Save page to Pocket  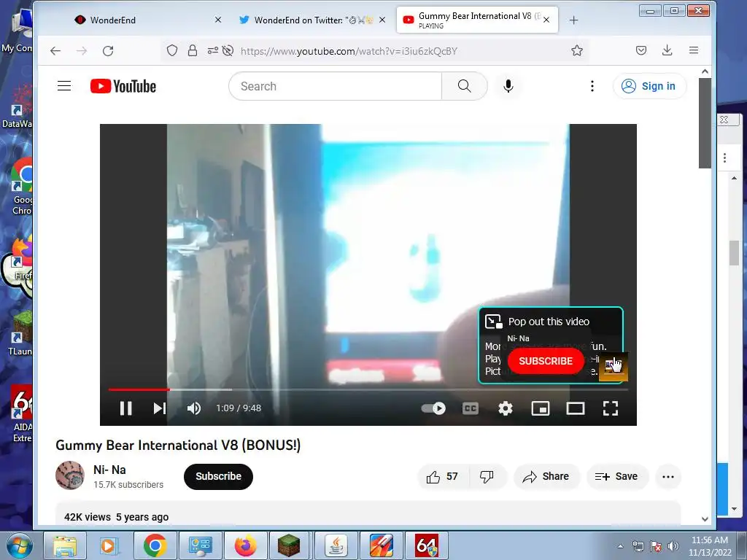pyautogui.click(x=641, y=50)
